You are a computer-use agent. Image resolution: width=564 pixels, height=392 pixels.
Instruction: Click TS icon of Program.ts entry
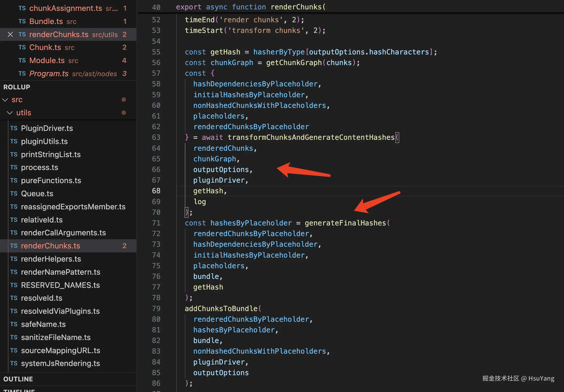(22, 73)
